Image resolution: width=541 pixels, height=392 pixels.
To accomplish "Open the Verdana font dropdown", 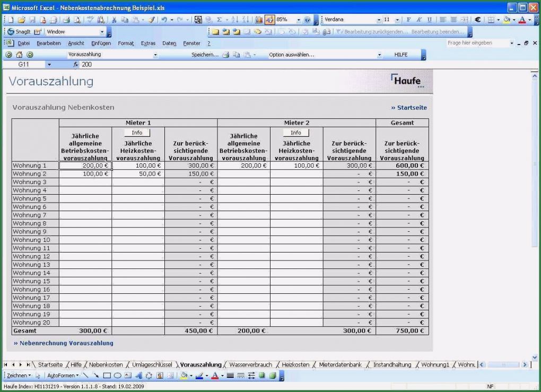I will (379, 20).
